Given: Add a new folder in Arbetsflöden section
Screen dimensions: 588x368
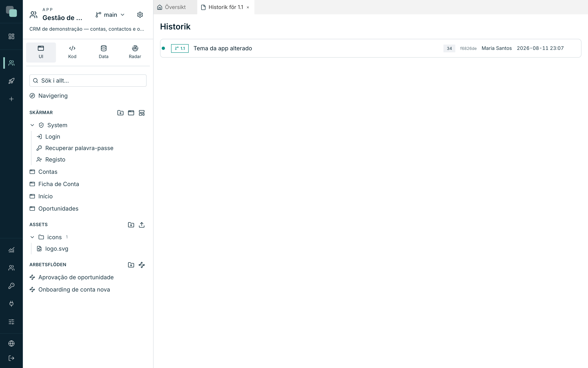Looking at the screenshot, I should pyautogui.click(x=131, y=265).
